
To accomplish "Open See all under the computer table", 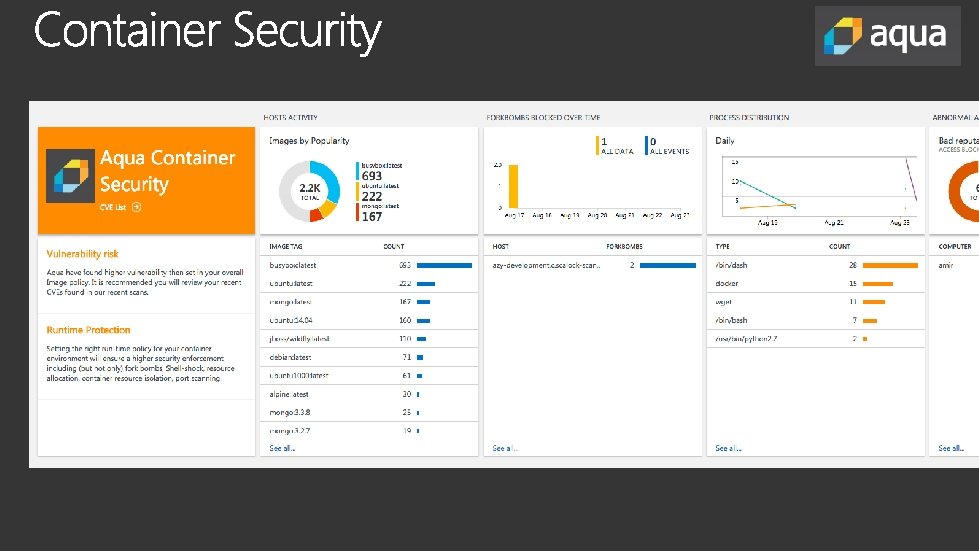I will point(951,448).
